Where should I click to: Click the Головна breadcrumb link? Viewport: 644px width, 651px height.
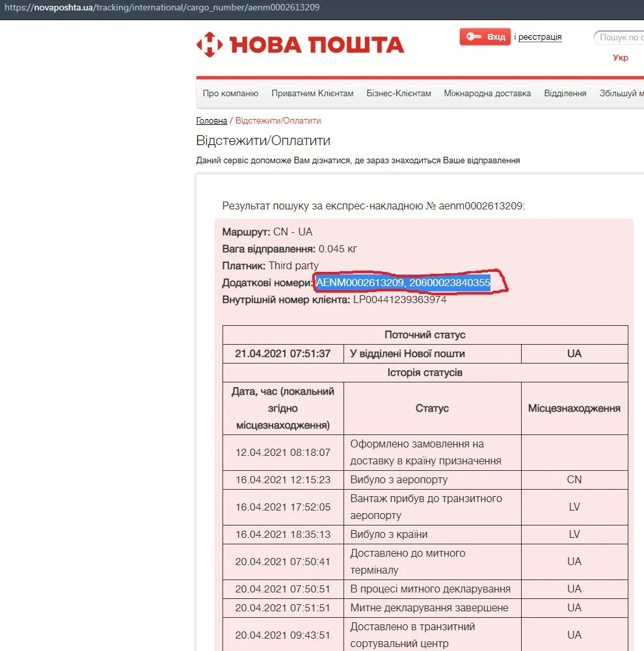(211, 120)
